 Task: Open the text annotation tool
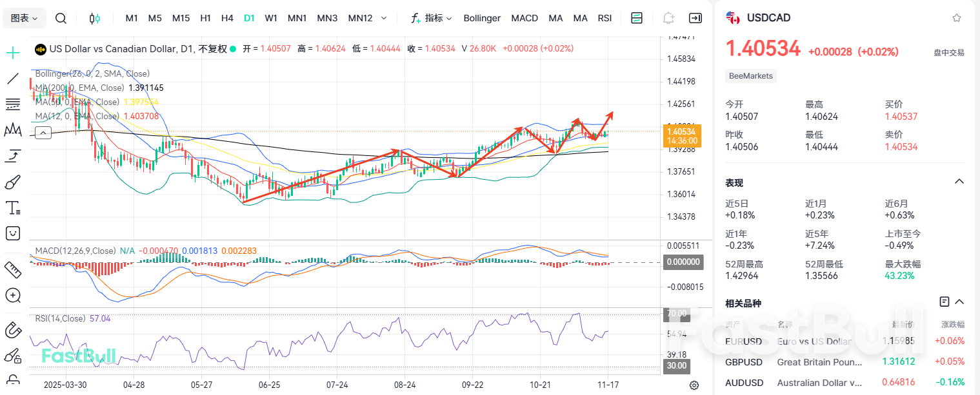[x=12, y=207]
